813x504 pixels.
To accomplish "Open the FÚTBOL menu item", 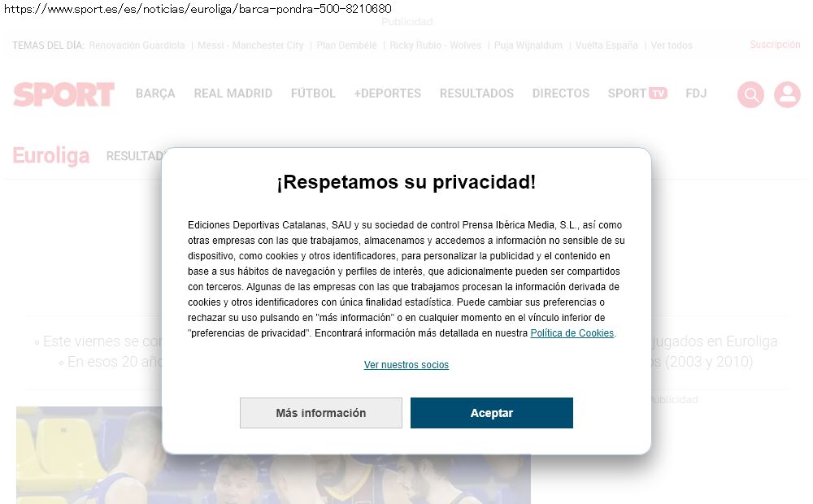I will [313, 93].
